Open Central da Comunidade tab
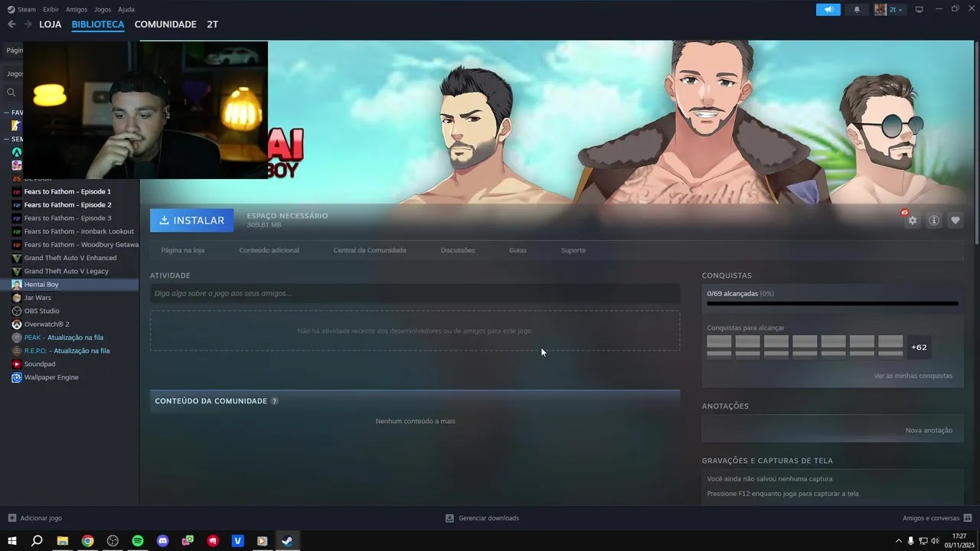 tap(370, 250)
